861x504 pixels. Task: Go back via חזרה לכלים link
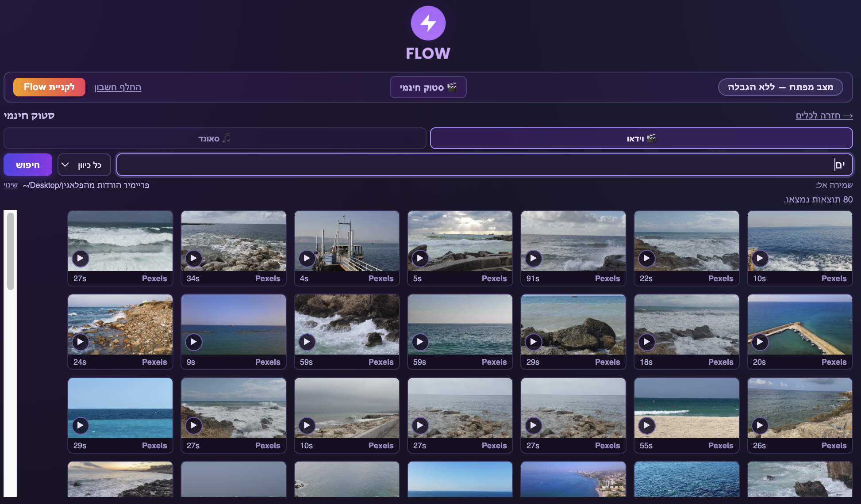coord(824,115)
